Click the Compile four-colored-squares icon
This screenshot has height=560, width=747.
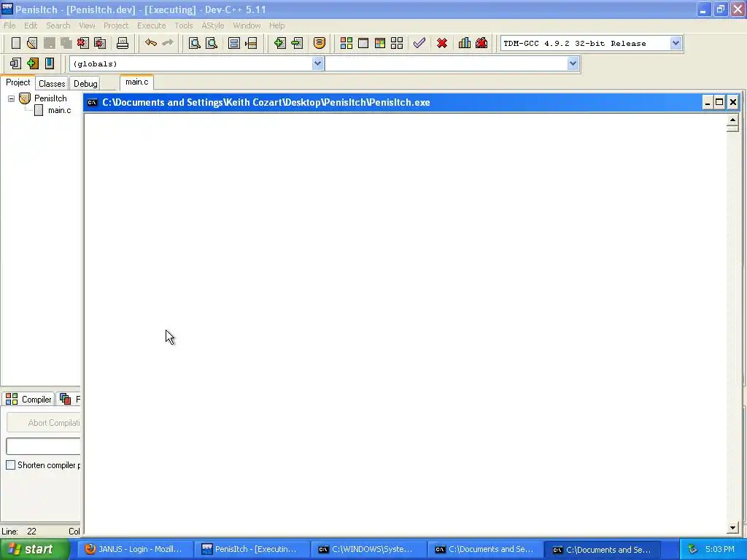click(x=347, y=43)
